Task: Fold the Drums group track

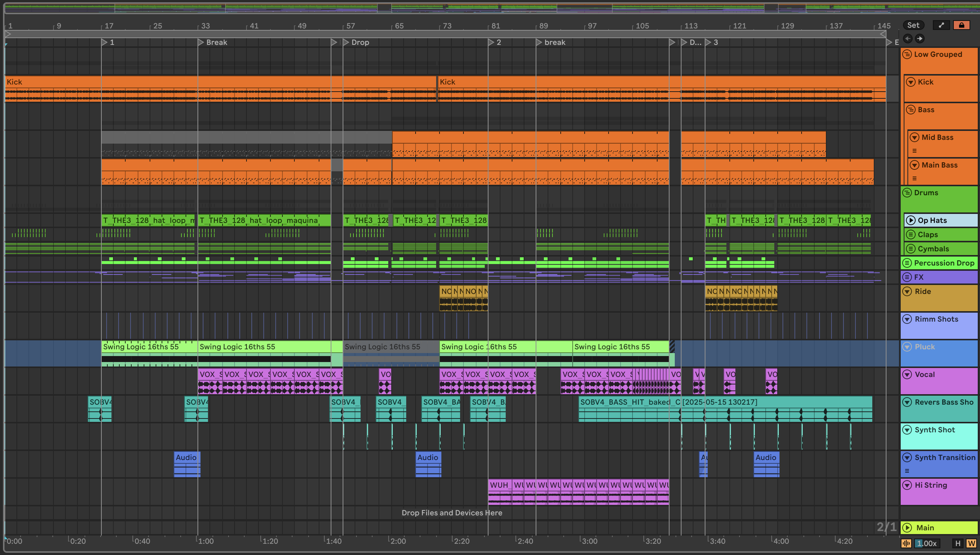Action: click(907, 193)
